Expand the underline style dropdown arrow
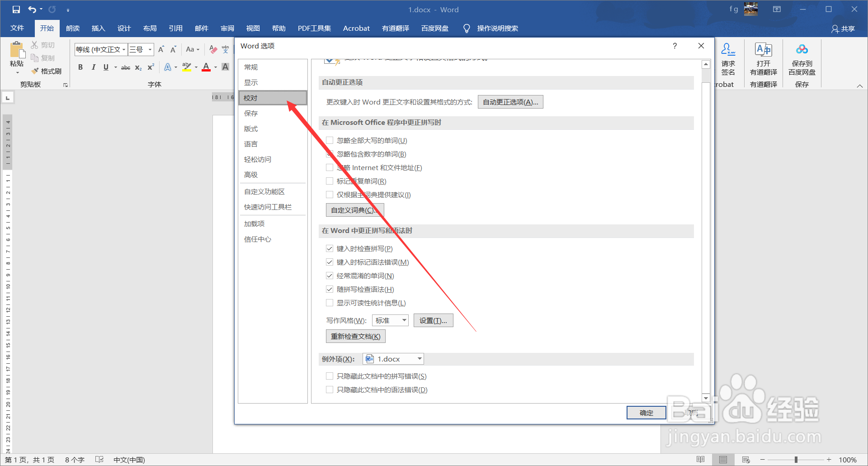Screen dimensions: 868x466 coord(116,67)
